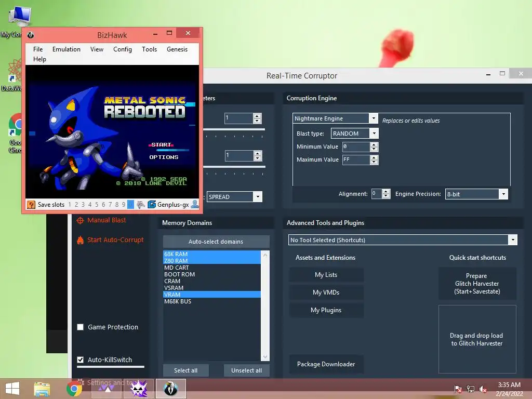Increase the Alignment stepper
This screenshot has height=399, width=532.
pos(386,191)
